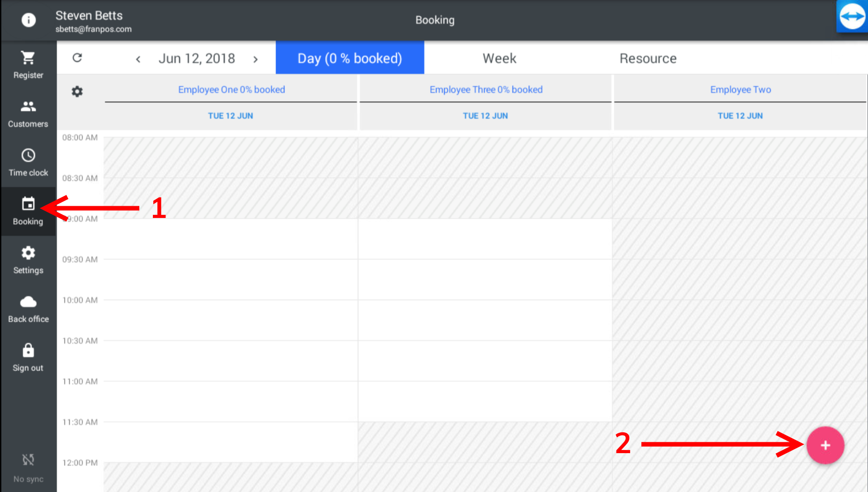Navigate to the previous day
The height and width of the screenshot is (492, 868).
coord(138,59)
